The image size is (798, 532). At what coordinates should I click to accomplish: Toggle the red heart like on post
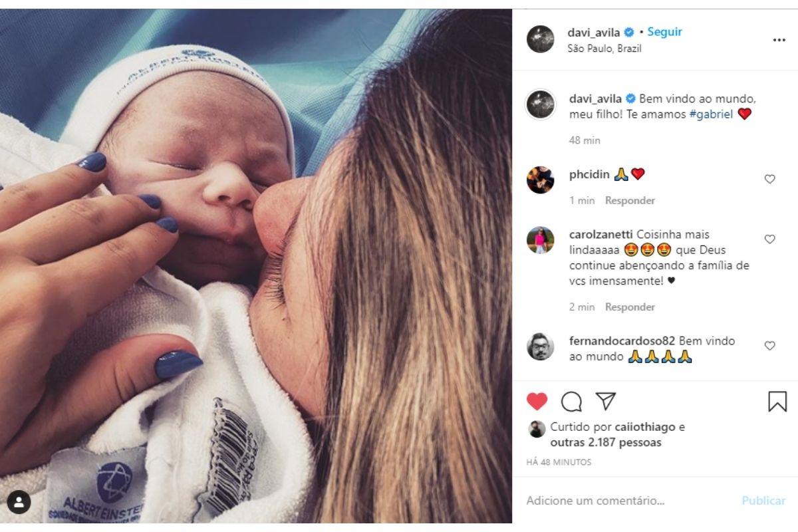537,401
